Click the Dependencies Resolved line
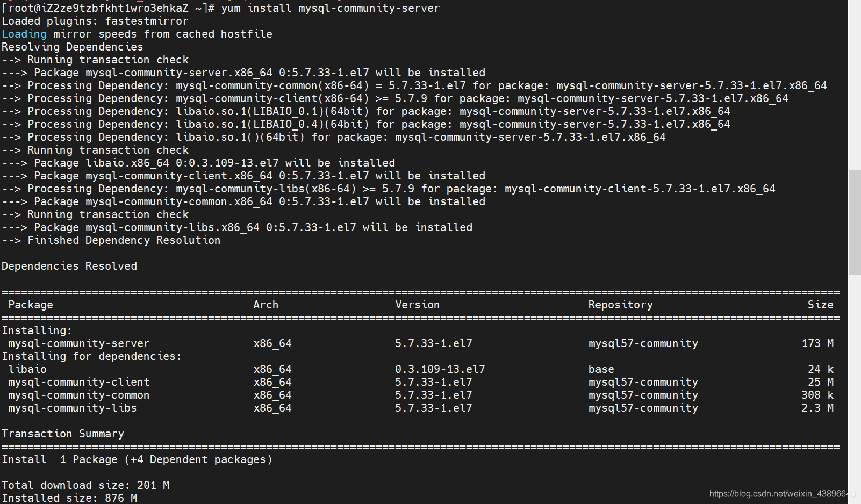The height and width of the screenshot is (504, 861). (69, 266)
